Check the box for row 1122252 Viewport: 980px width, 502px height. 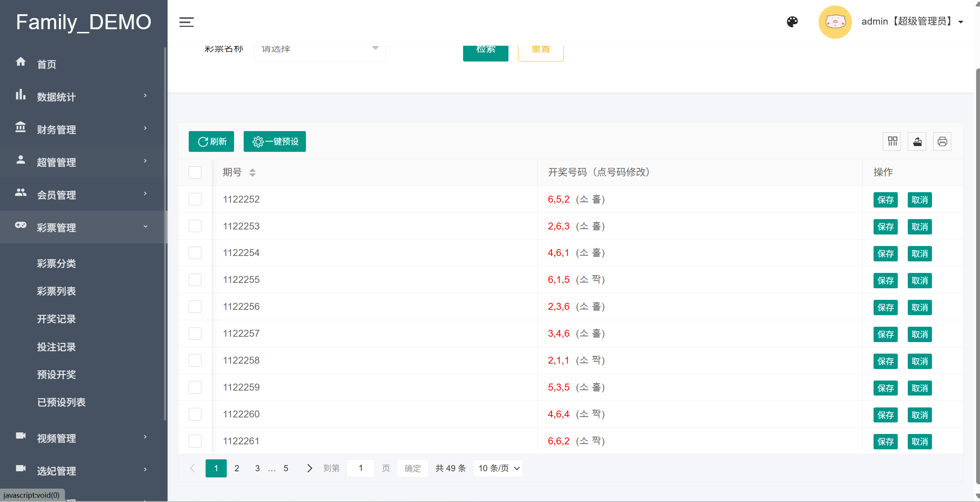coord(195,199)
